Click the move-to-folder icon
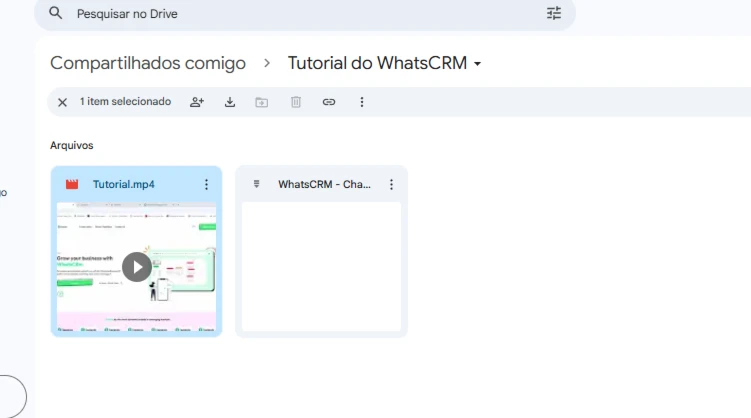The width and height of the screenshot is (751, 418). pos(262,102)
